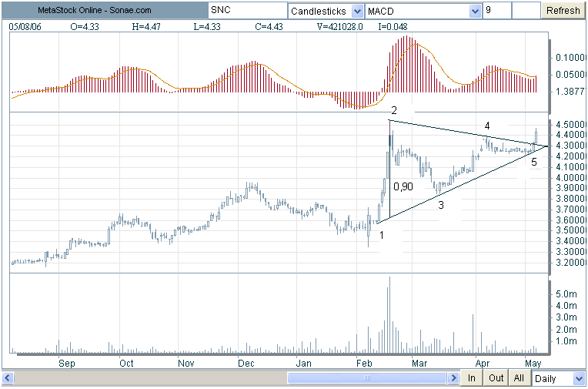Click the 4.0000 price axis label
The image size is (588, 389).
tap(570, 177)
